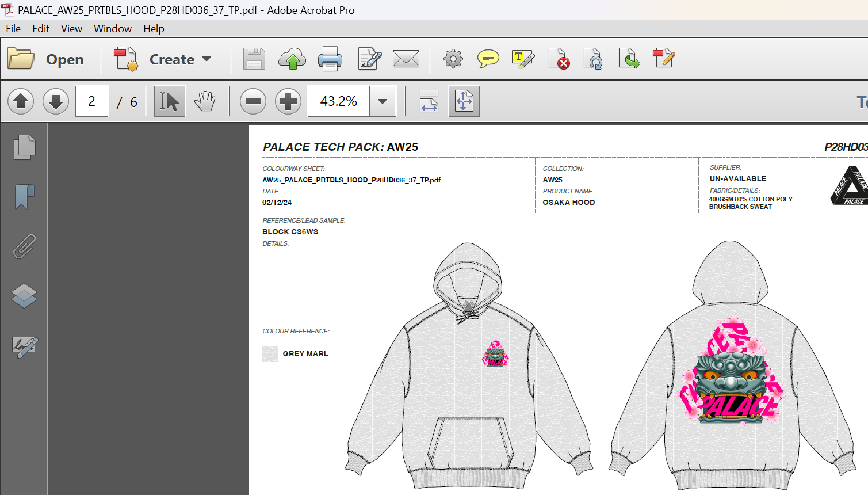Click the Palace triangle logo
The height and width of the screenshot is (495, 868).
tap(850, 186)
